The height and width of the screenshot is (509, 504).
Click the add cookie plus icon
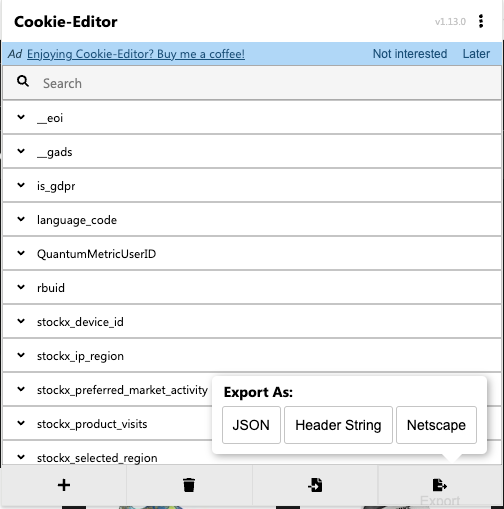click(x=64, y=485)
